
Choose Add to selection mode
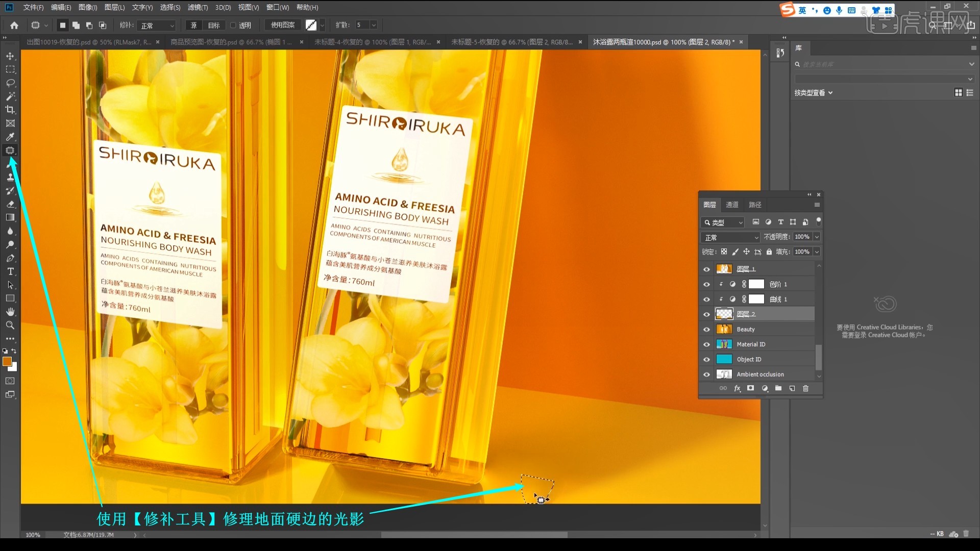point(76,25)
